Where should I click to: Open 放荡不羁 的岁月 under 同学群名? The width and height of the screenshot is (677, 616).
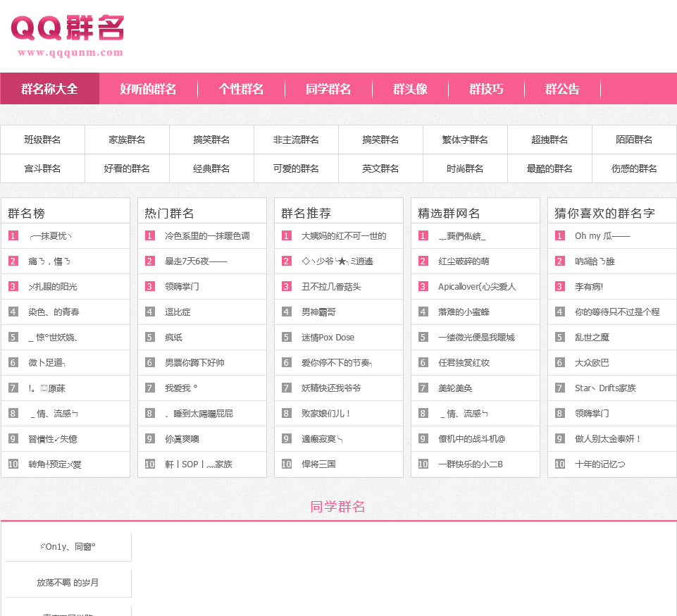point(68,583)
